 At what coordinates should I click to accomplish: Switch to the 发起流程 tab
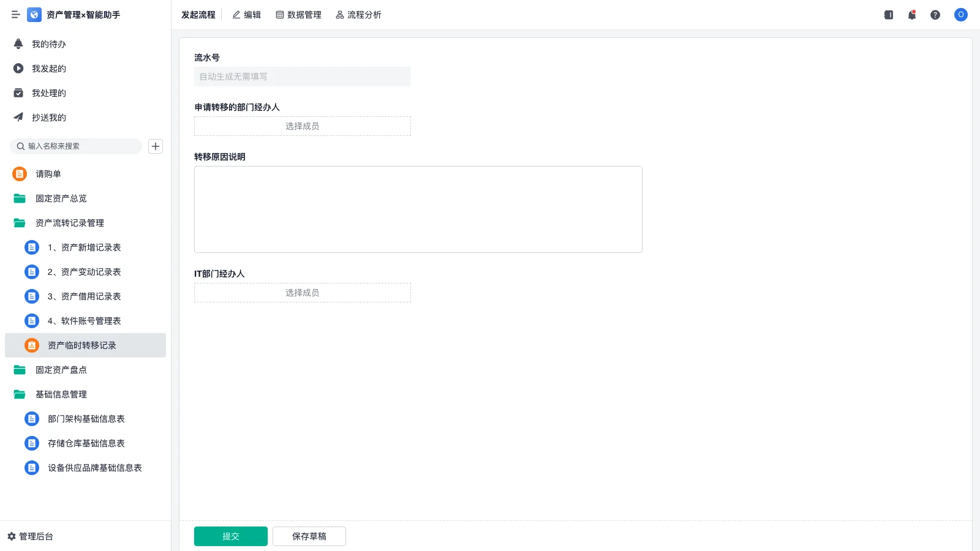(x=198, y=15)
